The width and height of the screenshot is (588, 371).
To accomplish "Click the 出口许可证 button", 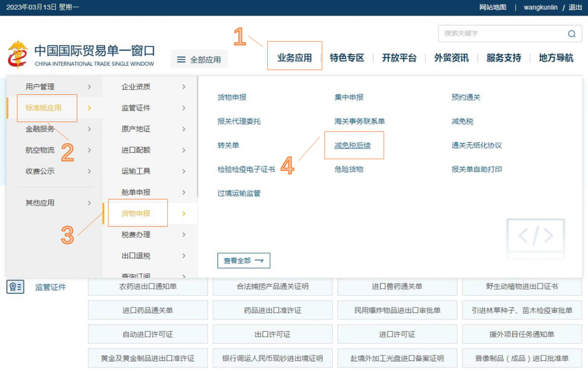I will pos(272,334).
